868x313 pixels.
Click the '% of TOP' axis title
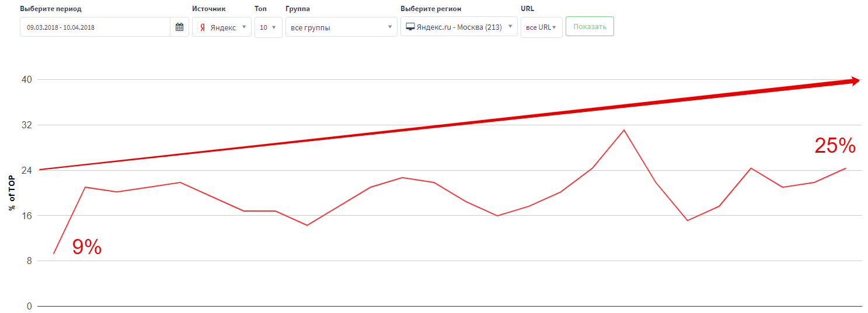[12, 192]
